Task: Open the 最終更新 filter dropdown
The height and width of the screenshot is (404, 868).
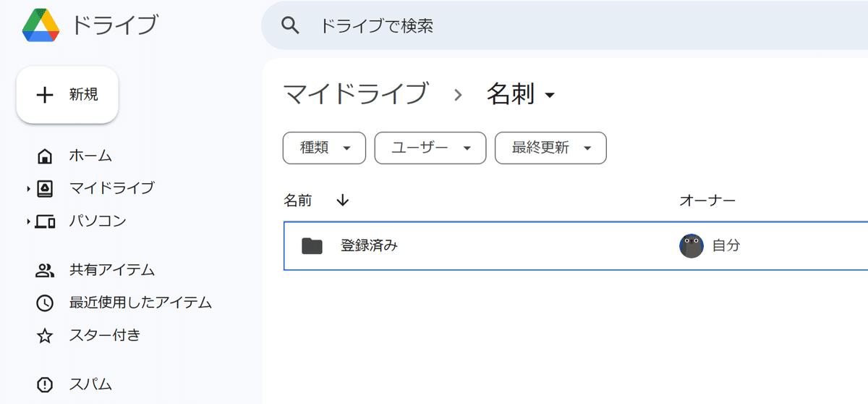Action: click(550, 148)
